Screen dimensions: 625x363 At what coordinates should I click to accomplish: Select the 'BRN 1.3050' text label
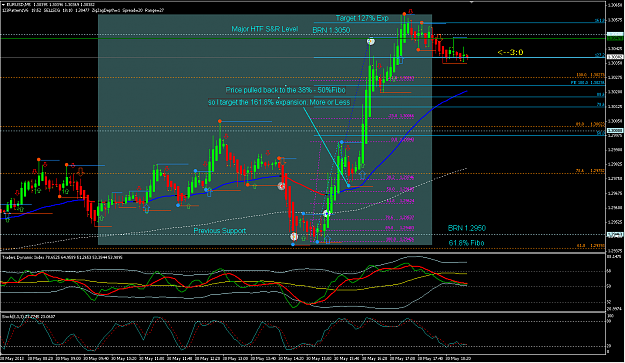pyautogui.click(x=331, y=30)
